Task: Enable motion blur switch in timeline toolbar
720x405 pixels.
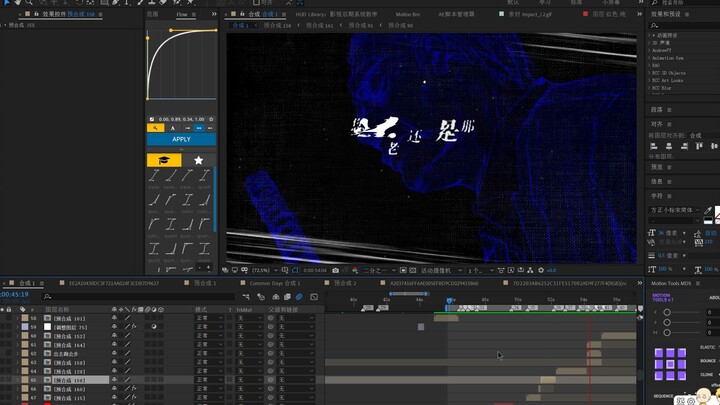Action: (299, 297)
